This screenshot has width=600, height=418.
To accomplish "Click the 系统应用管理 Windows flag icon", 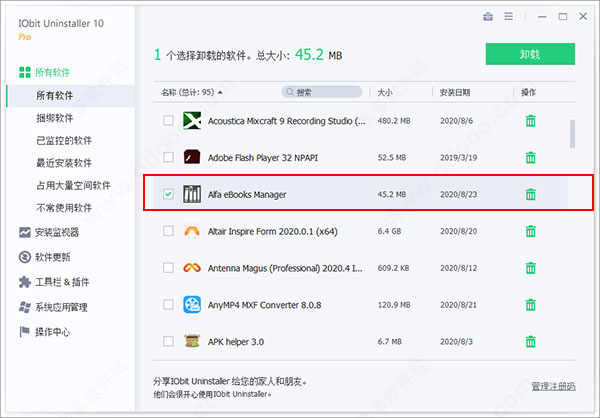I will (x=25, y=307).
